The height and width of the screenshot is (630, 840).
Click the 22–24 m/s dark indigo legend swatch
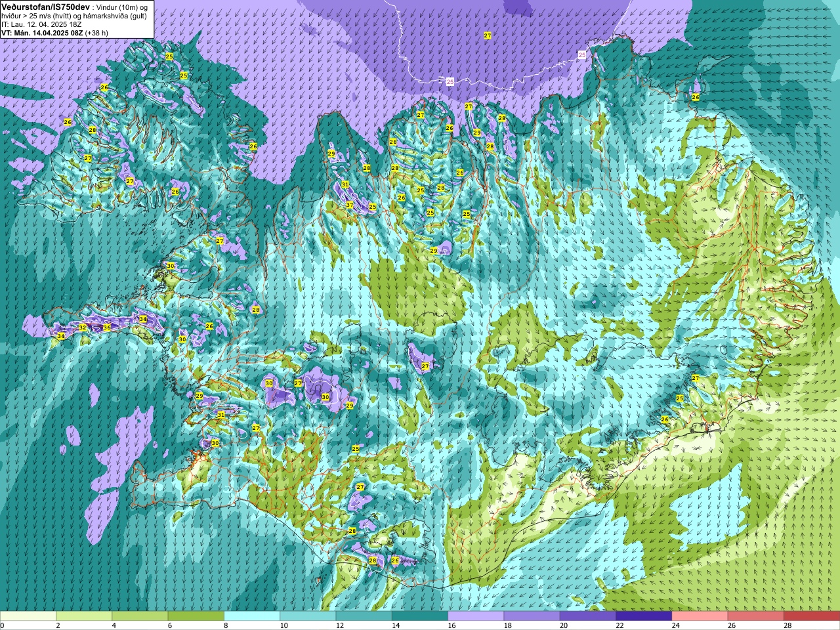pos(644,616)
